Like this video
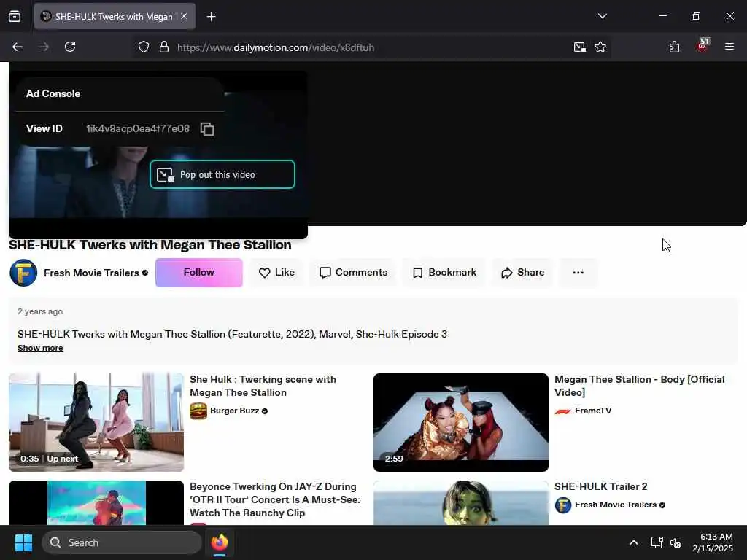Image resolution: width=747 pixels, height=560 pixels. [x=276, y=273]
